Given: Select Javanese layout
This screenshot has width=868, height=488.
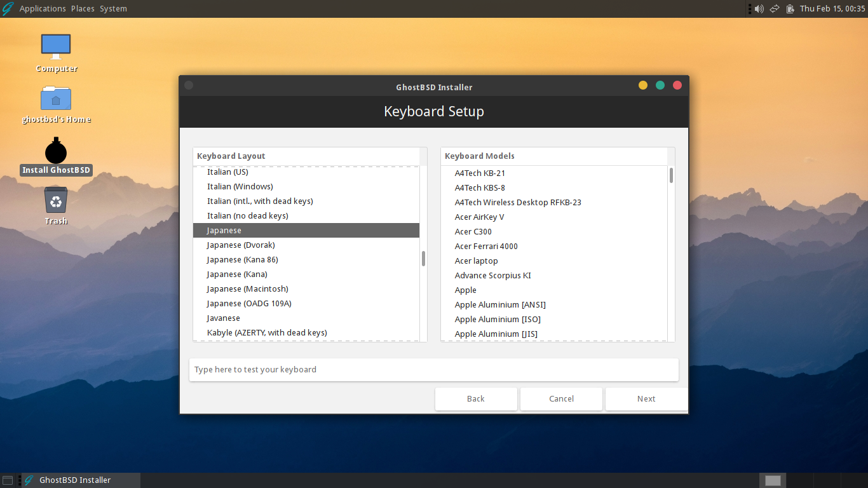Looking at the screenshot, I should point(306,318).
